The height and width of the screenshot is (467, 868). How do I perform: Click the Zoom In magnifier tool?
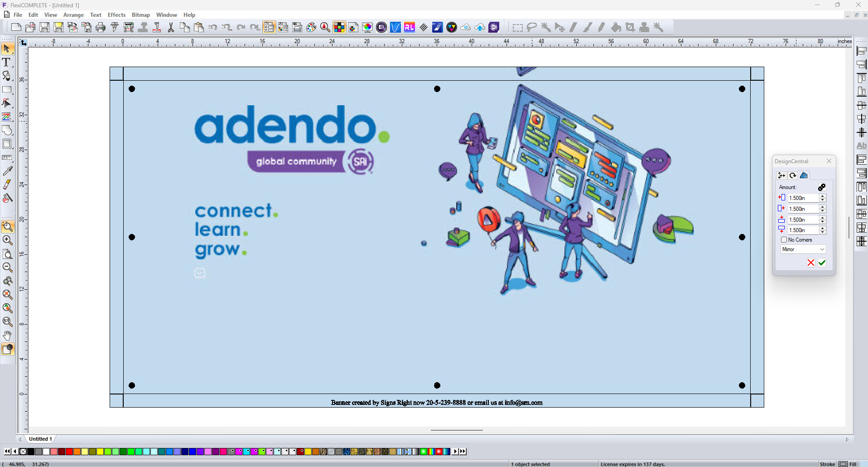(7, 240)
